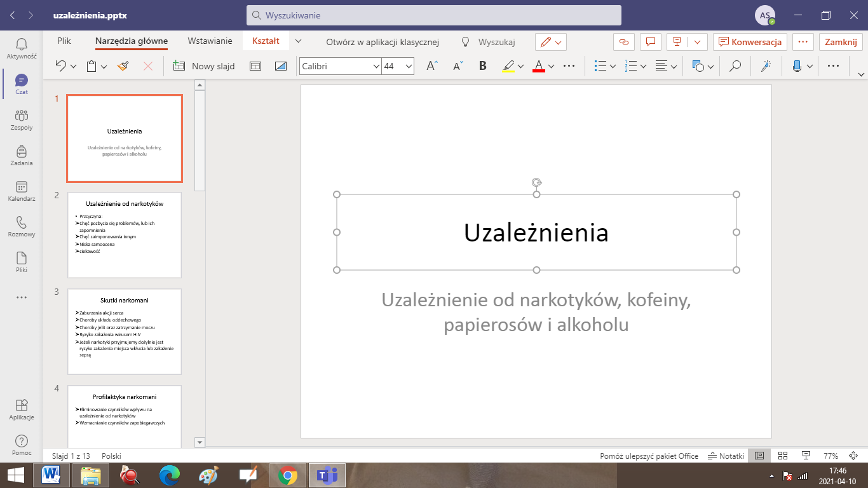Switch to Normal view in status bar
Viewport: 868px width, 488px height.
tap(759, 456)
